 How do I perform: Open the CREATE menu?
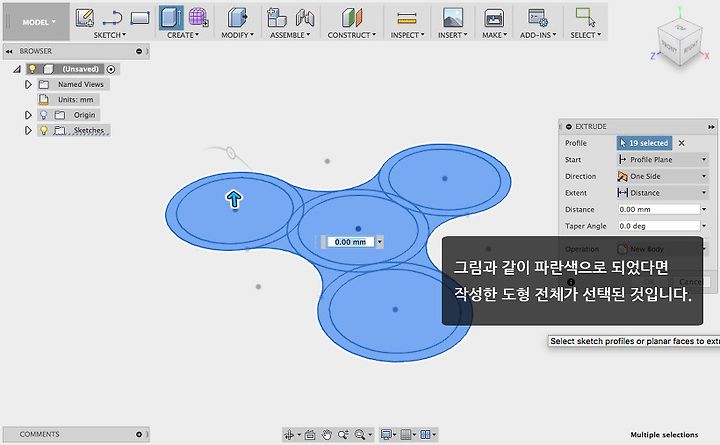click(183, 35)
